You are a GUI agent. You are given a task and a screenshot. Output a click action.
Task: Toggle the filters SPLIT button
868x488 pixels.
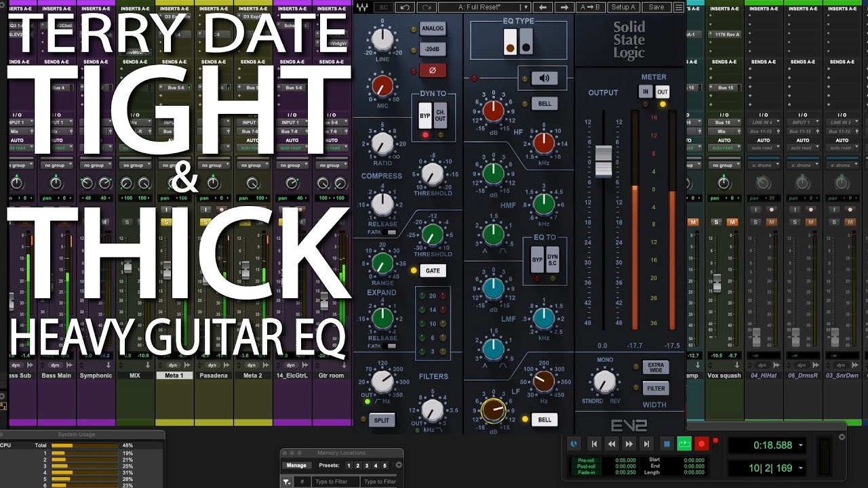click(382, 420)
